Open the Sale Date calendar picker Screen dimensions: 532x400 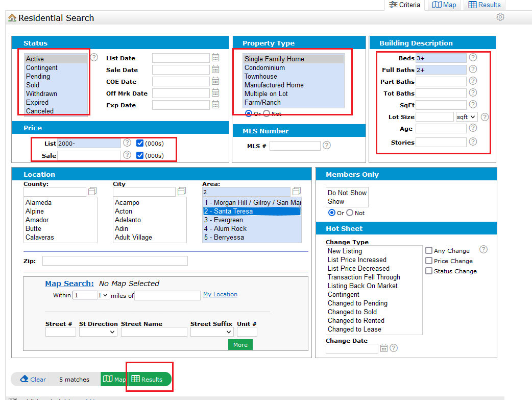coord(215,69)
